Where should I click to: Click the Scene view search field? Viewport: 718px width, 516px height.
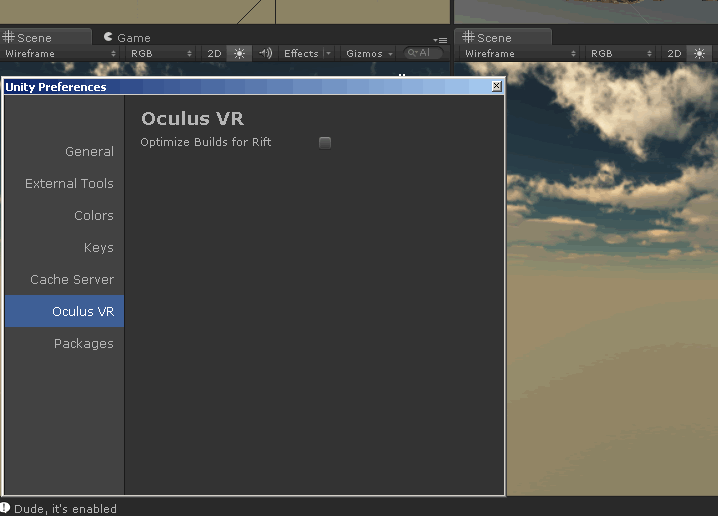(x=423, y=53)
